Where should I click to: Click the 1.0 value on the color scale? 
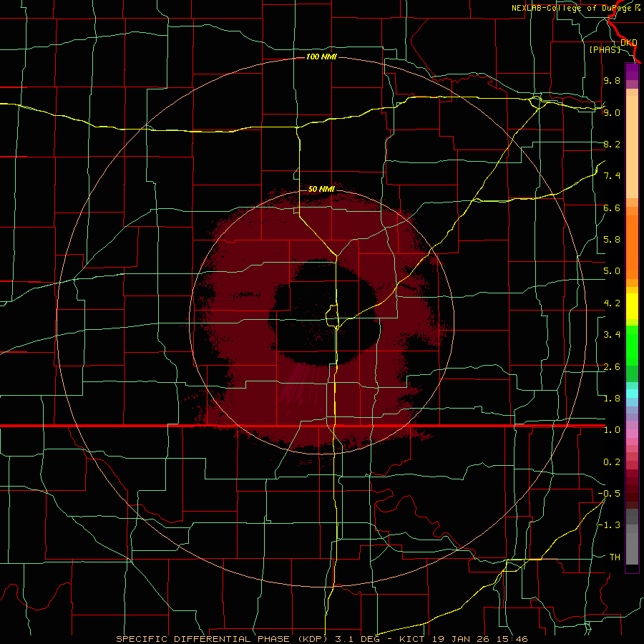pos(612,430)
